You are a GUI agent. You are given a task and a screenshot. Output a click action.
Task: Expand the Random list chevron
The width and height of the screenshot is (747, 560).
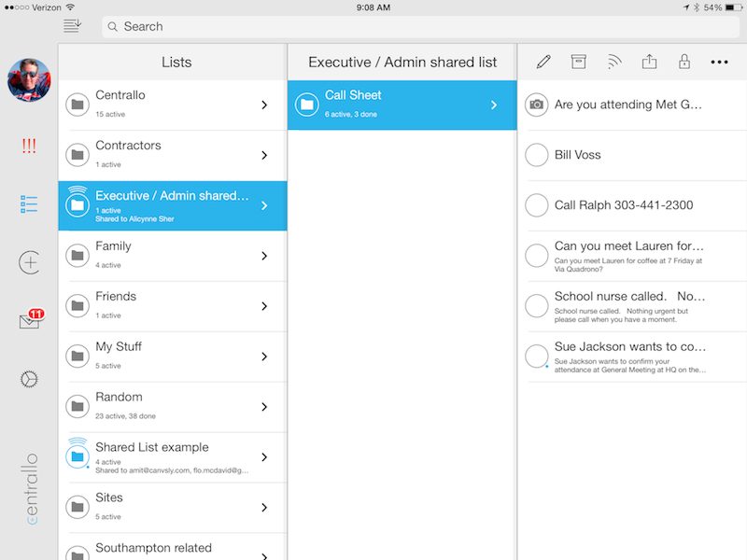coord(265,408)
